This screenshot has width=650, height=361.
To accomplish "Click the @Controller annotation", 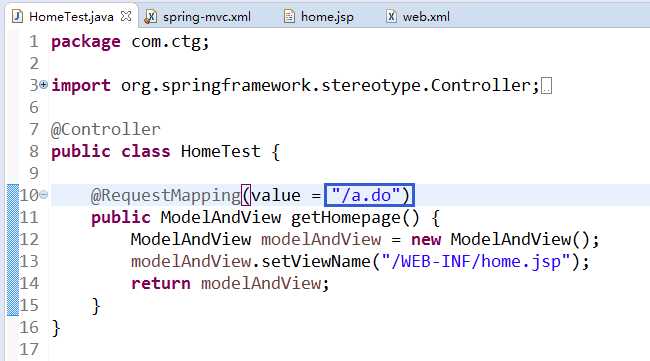I will coord(105,129).
